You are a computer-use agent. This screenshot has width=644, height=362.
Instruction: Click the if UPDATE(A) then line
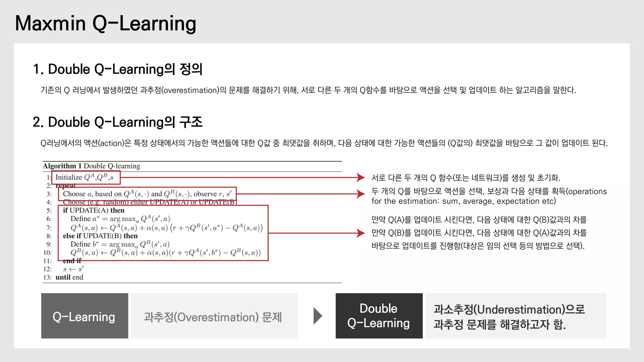94,210
